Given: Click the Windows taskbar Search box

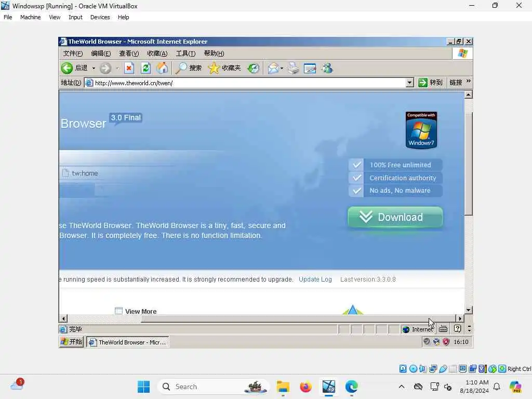Looking at the screenshot, I should [212, 387].
